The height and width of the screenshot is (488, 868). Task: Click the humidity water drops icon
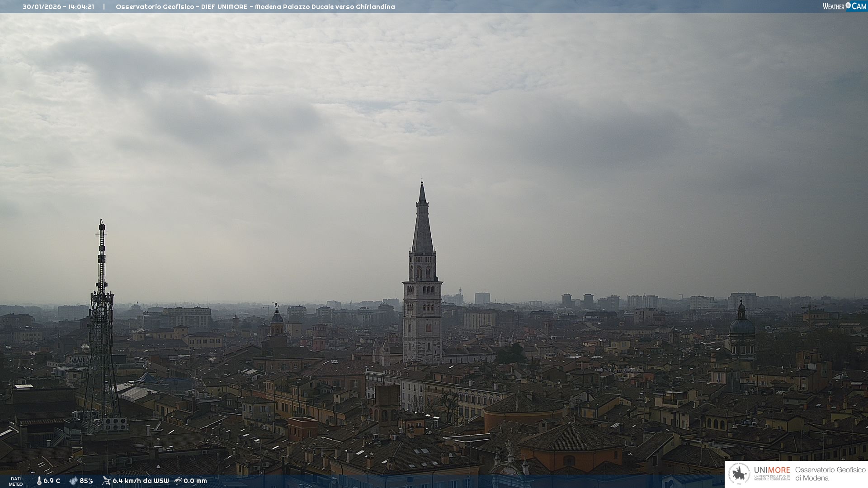coord(73,481)
